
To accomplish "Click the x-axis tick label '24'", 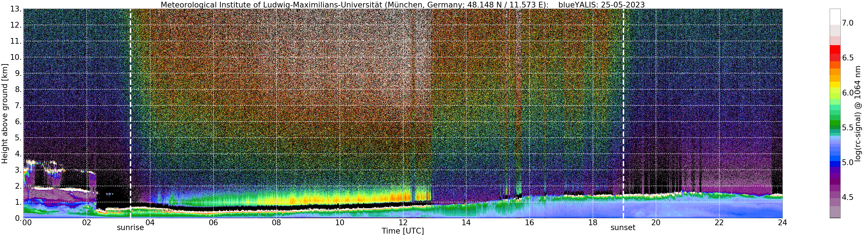I will [782, 223].
